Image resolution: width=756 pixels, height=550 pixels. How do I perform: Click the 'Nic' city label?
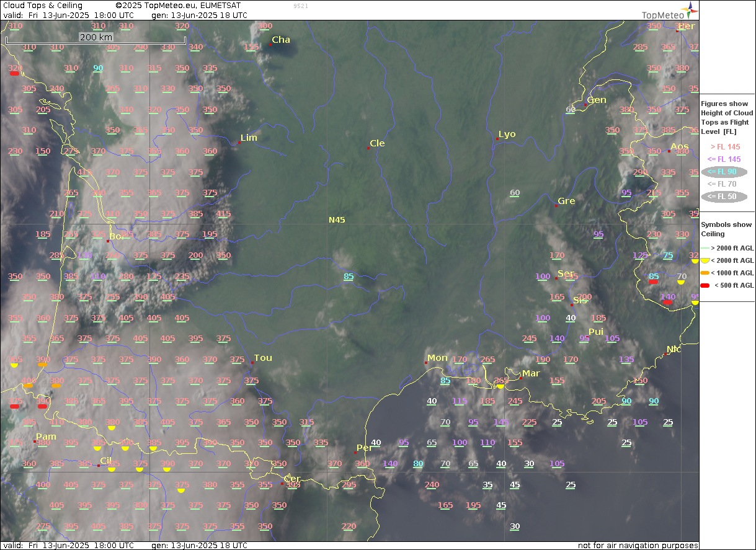point(674,349)
